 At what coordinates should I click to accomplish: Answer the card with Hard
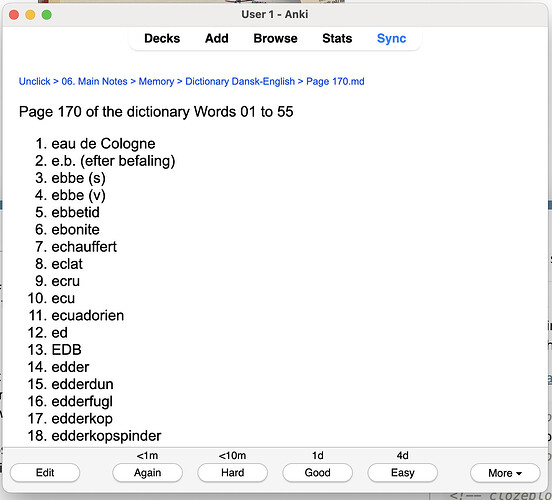pyautogui.click(x=232, y=473)
